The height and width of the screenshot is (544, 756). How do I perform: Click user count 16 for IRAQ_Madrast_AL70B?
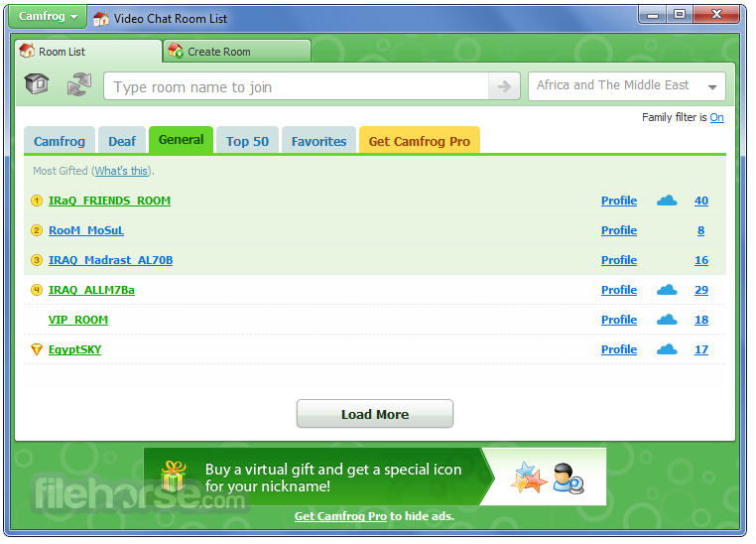click(701, 260)
